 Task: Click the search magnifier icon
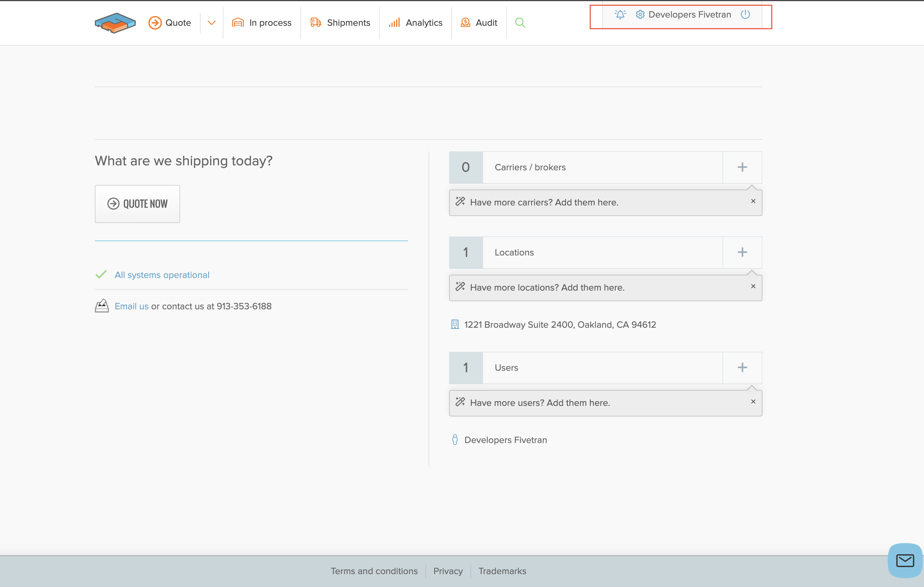(519, 22)
